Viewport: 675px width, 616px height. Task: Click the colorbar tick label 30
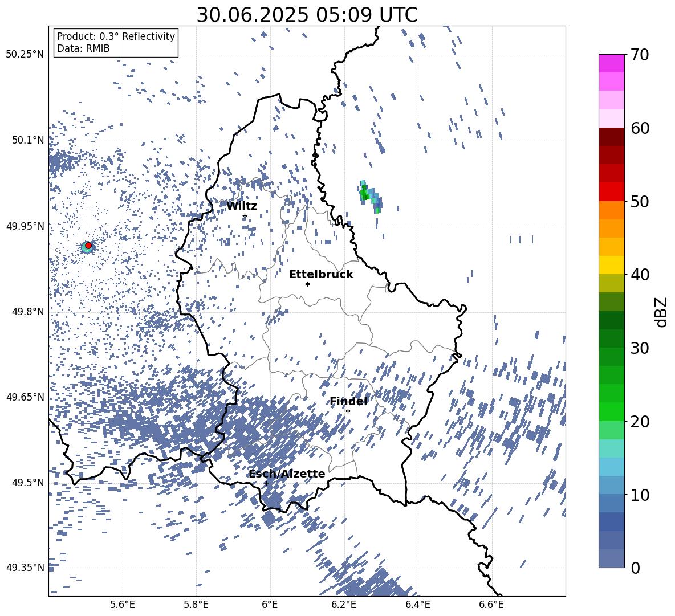tap(640, 348)
